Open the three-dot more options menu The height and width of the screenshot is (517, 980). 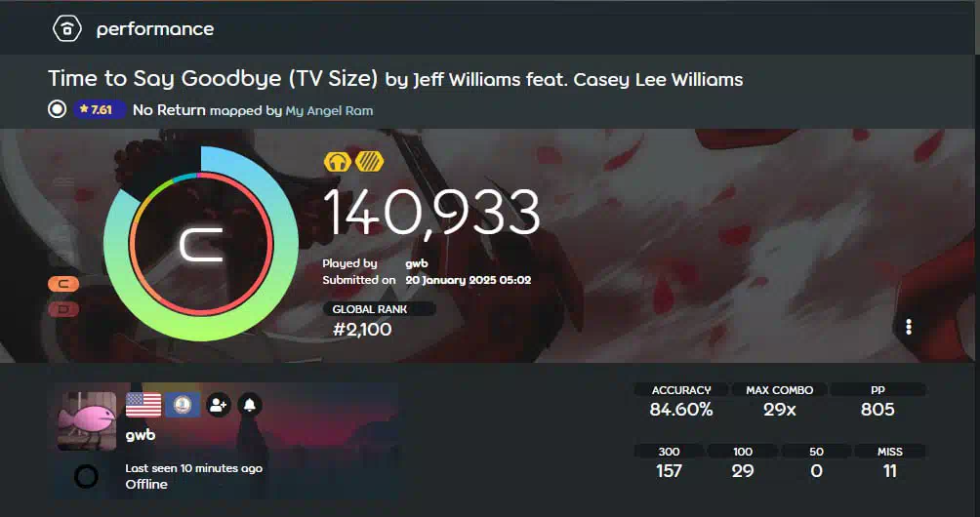tap(909, 327)
